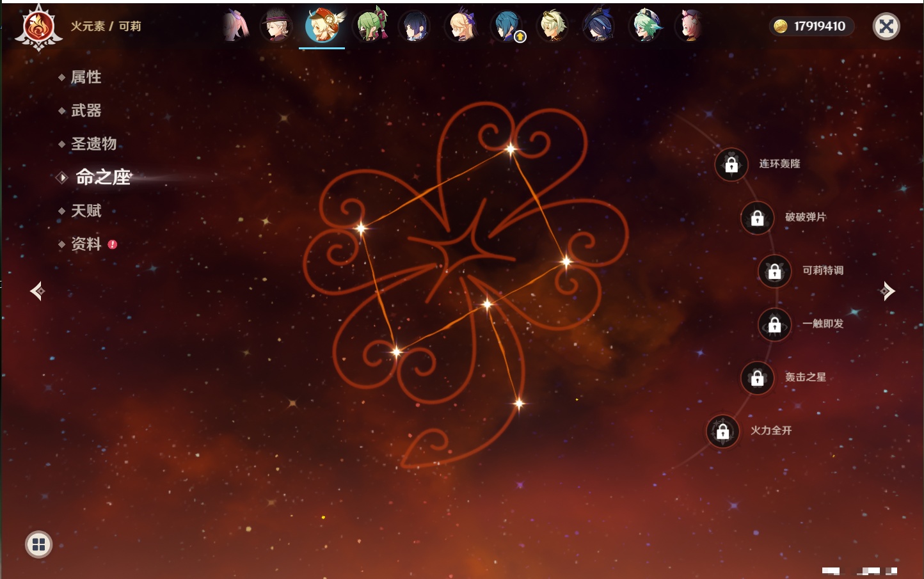
Task: Click the topmost star of the constellation
Action: tap(510, 150)
